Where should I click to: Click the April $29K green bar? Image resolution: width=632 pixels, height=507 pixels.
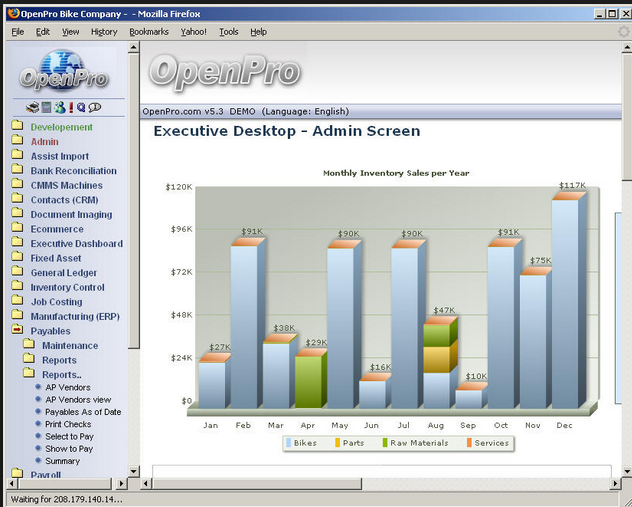tap(311, 379)
